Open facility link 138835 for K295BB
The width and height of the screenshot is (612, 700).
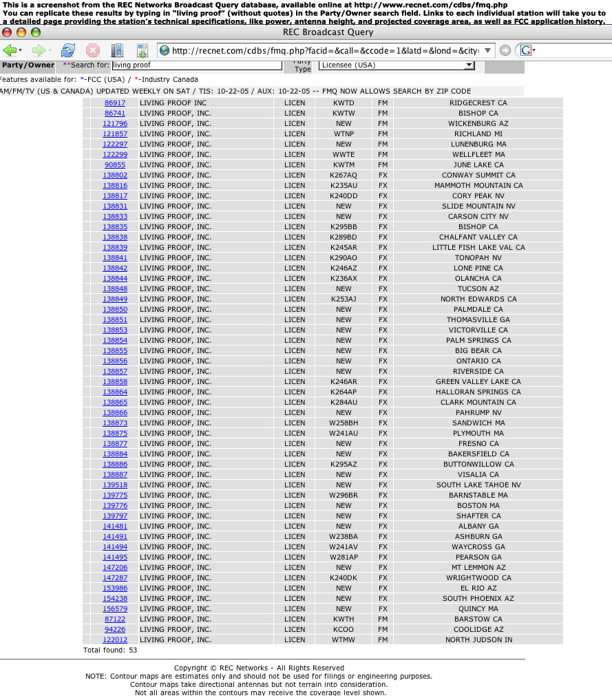(115, 226)
